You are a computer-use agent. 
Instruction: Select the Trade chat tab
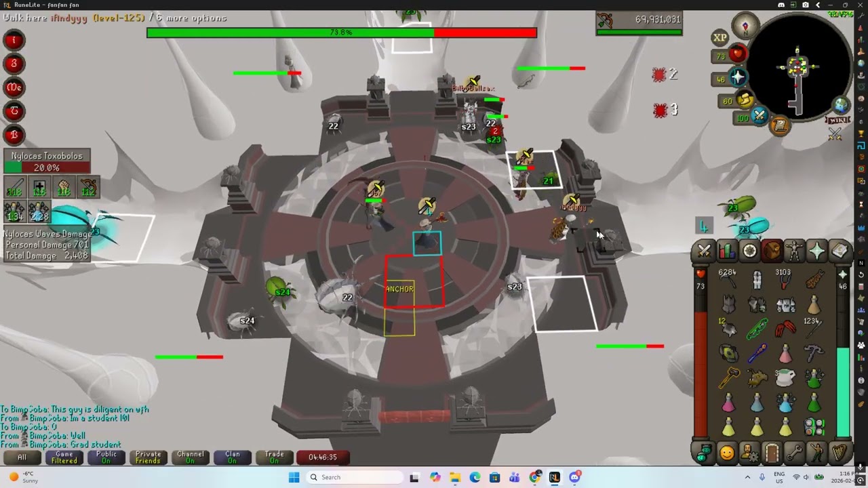click(275, 457)
